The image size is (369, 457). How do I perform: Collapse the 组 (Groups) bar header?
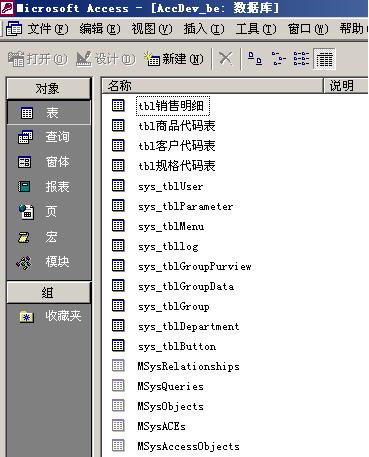[x=48, y=293]
